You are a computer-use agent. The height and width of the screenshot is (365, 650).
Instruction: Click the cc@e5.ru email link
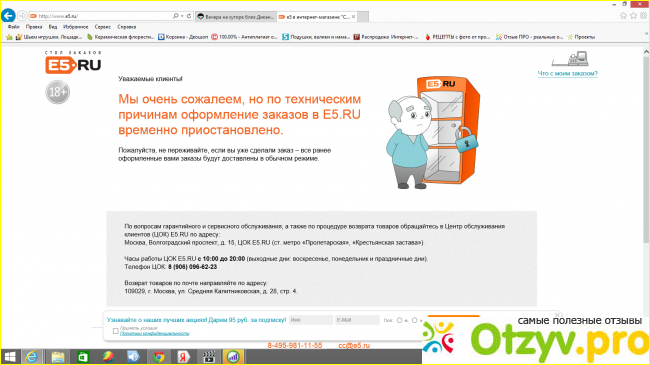pyautogui.click(x=354, y=345)
